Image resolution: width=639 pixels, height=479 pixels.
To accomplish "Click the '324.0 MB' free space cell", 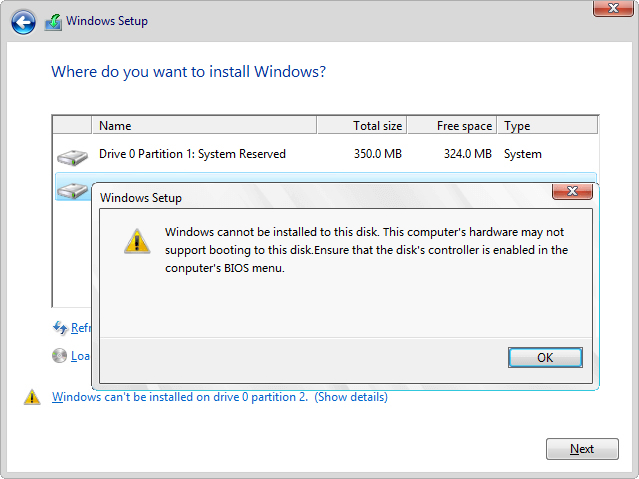I will tap(467, 154).
